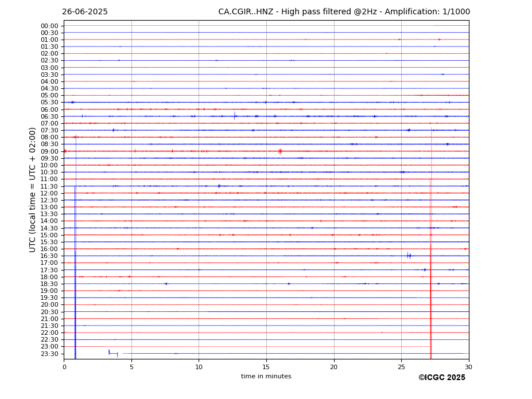
Task: Click x-axis tick label 5
Action: tap(131, 367)
